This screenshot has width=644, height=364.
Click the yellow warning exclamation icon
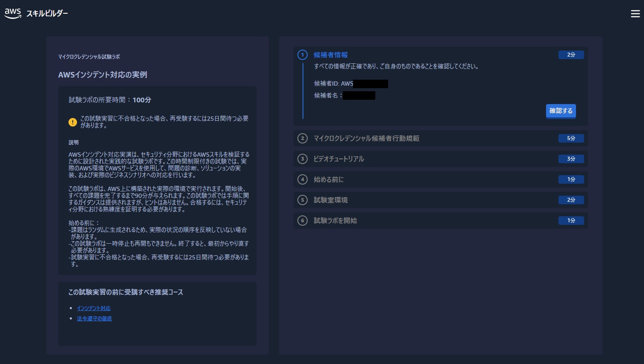73,122
